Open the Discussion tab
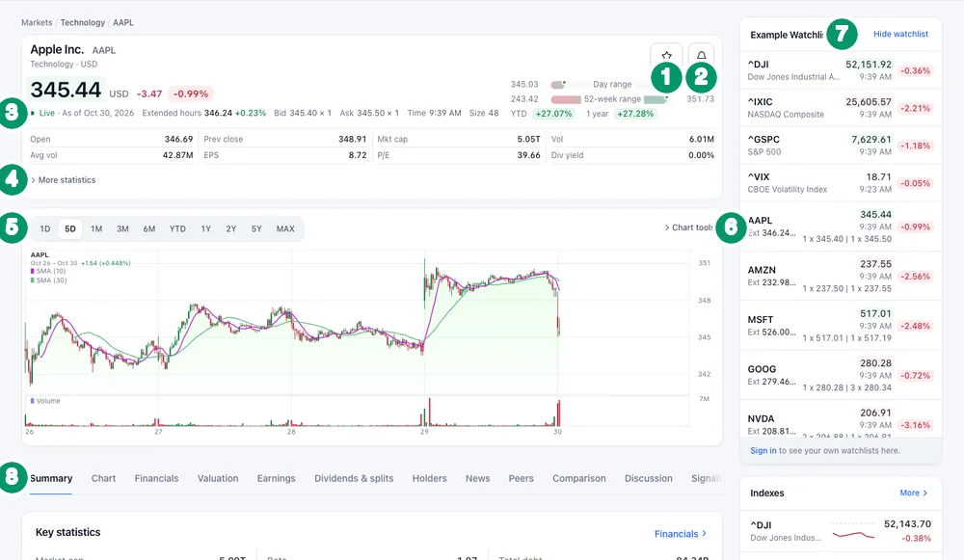 click(648, 478)
